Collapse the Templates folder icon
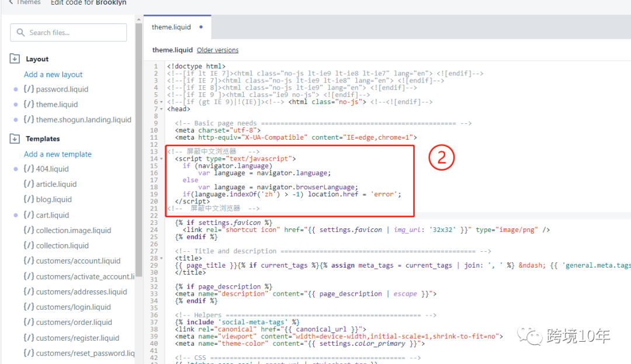 (x=15, y=138)
